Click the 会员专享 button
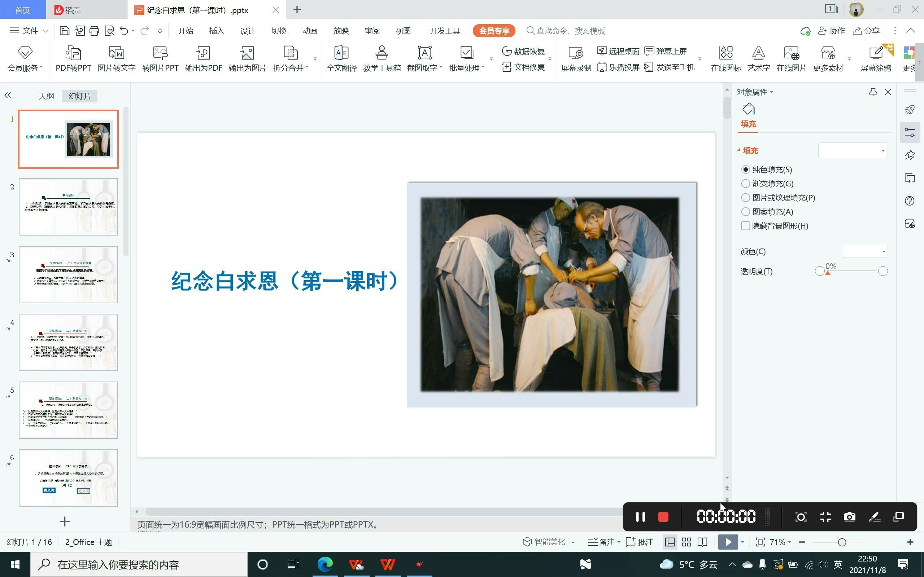Screen dimensions: 924x577 point(493,31)
